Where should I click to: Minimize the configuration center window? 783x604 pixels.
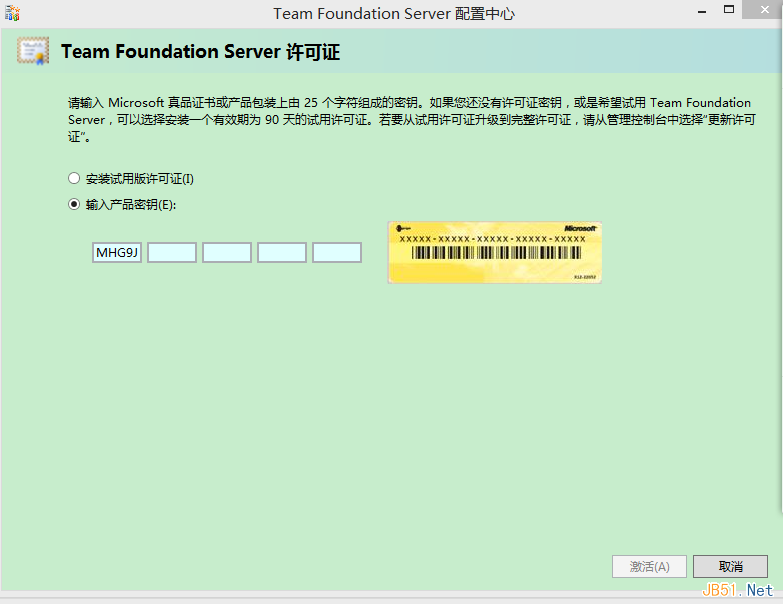(x=702, y=11)
